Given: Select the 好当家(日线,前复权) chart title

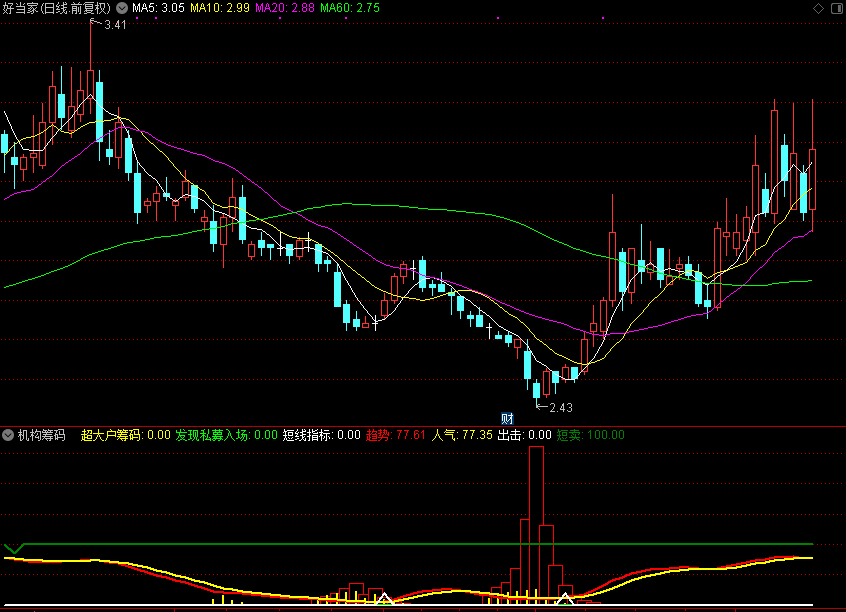Looking at the screenshot, I should tap(56, 8).
